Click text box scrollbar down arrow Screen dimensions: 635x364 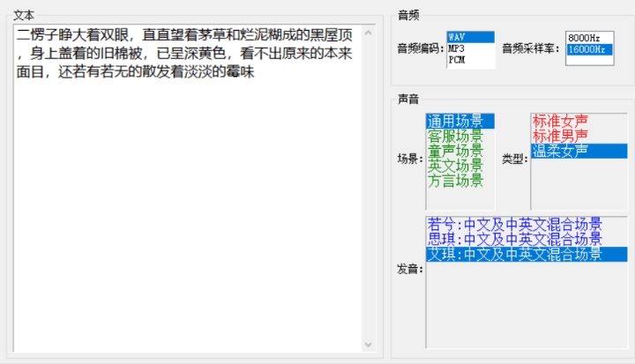coord(368,345)
